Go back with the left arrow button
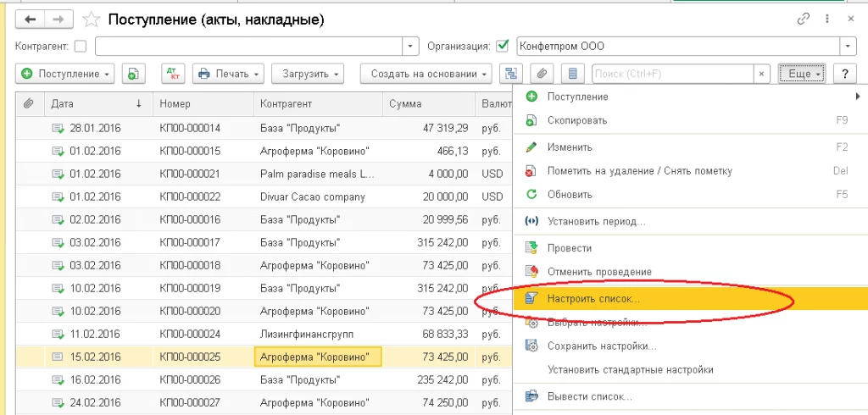868x415 pixels. 31,19
